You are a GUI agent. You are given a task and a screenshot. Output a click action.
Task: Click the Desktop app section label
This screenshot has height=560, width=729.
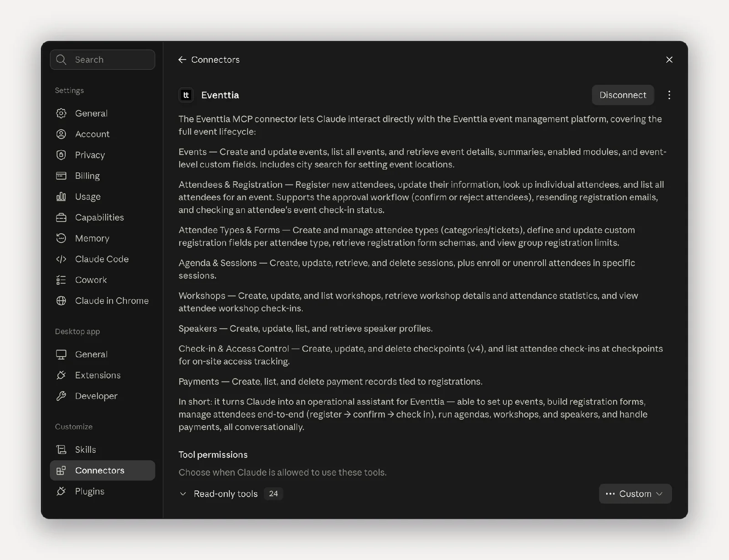coord(77,331)
